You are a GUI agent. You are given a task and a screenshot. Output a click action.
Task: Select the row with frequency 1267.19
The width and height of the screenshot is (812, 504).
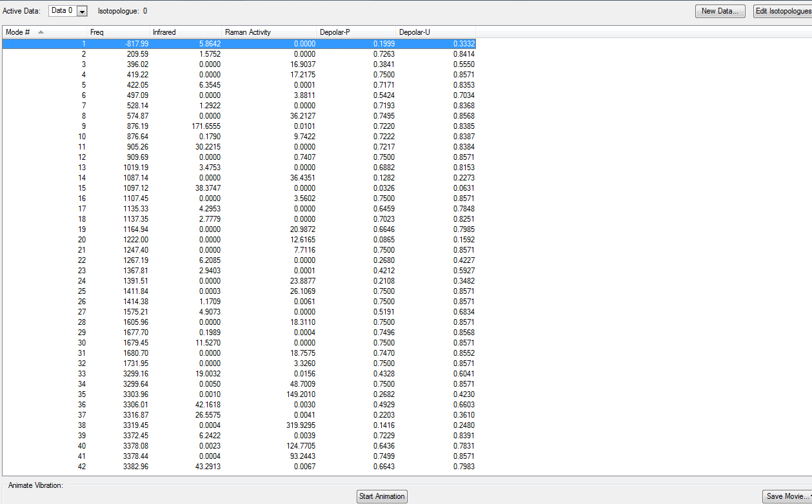tap(239, 260)
